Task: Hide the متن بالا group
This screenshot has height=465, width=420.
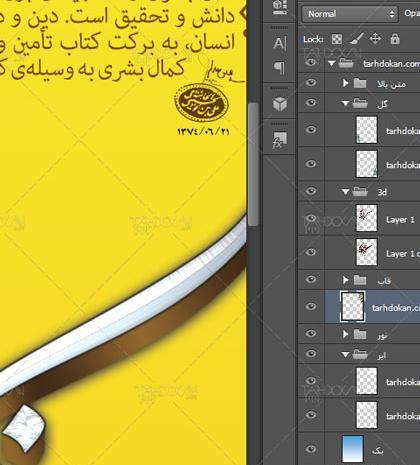Action: point(311,82)
